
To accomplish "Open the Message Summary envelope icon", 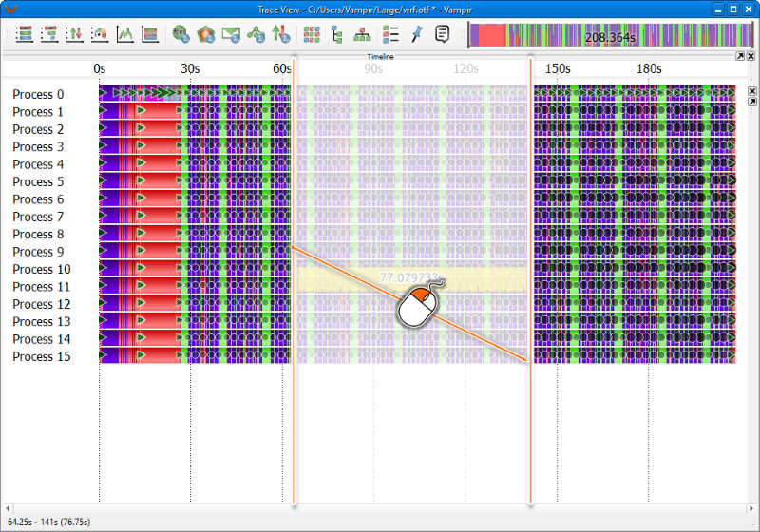I will [x=231, y=34].
